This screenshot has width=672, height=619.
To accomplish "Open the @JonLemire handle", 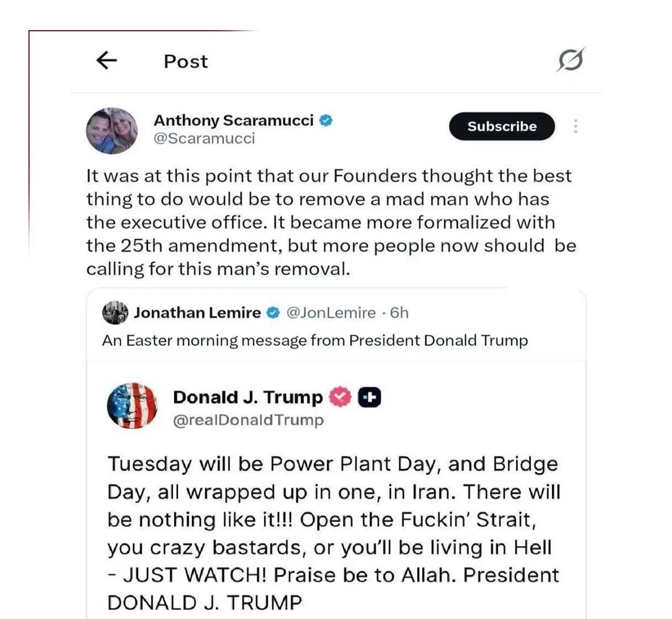I will coord(331,312).
